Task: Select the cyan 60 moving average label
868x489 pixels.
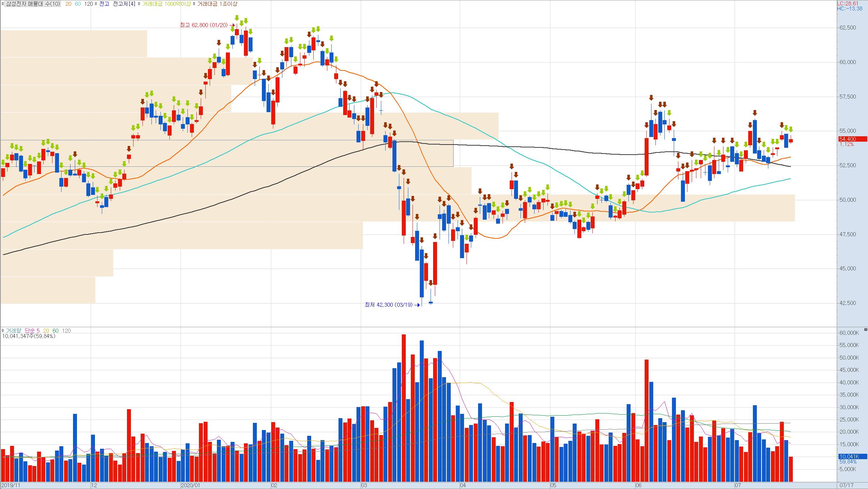Action: coord(77,4)
